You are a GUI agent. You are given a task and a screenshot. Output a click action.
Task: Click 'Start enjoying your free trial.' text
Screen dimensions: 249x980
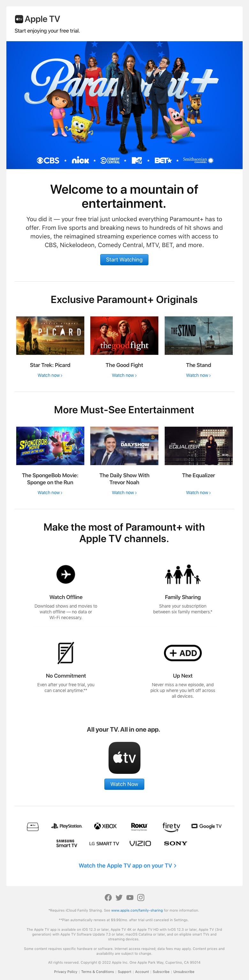[x=47, y=31]
